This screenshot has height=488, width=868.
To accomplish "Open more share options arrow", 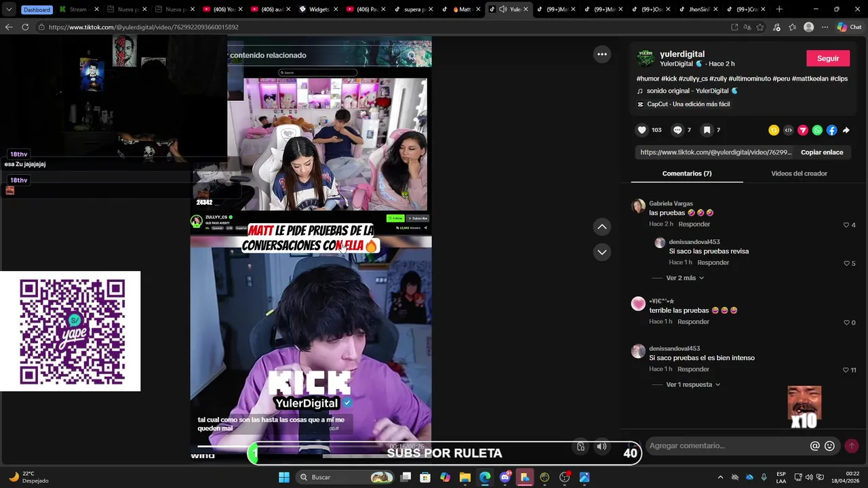I will (x=846, y=130).
